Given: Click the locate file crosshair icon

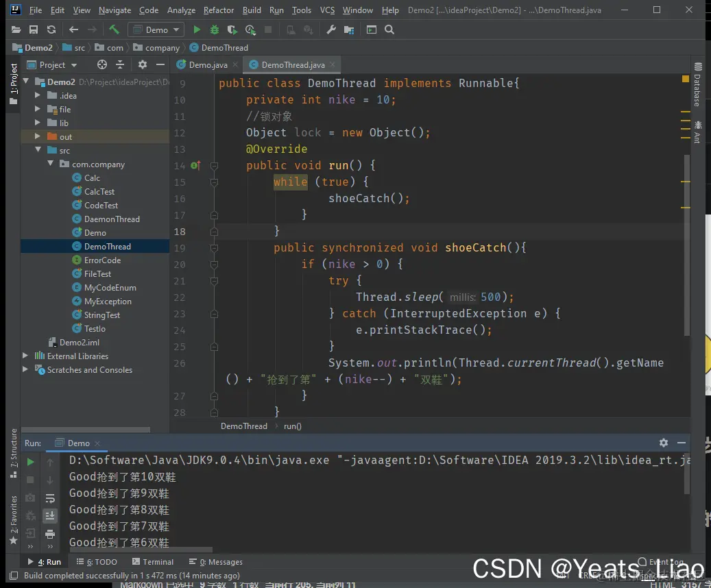Looking at the screenshot, I should [102, 65].
